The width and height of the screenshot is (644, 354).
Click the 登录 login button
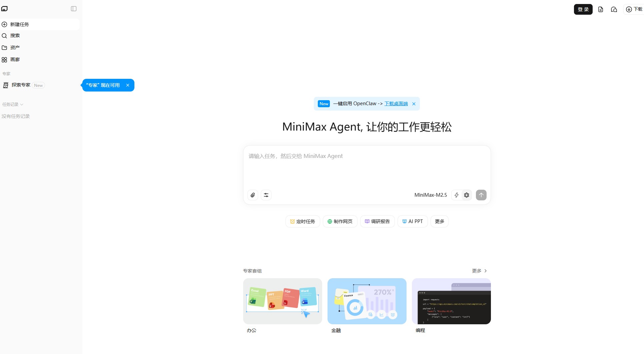[x=583, y=9]
